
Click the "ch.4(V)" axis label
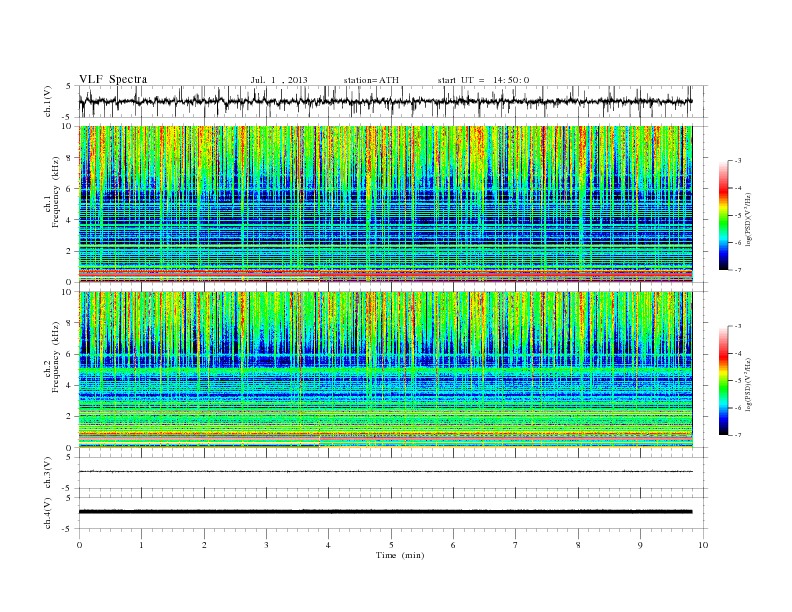coord(48,513)
